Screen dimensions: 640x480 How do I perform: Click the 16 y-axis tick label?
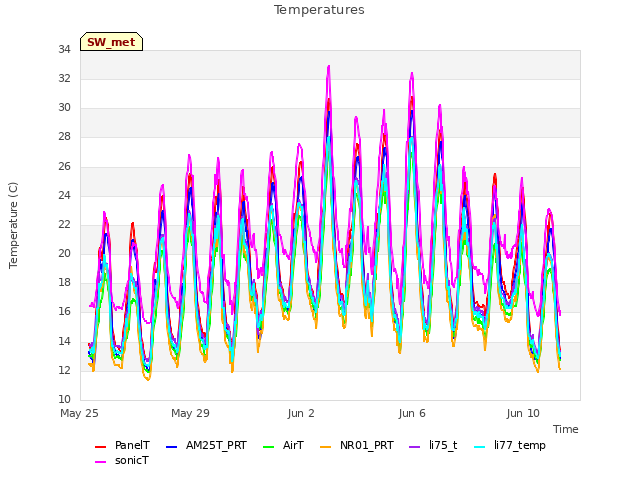[x=64, y=312]
